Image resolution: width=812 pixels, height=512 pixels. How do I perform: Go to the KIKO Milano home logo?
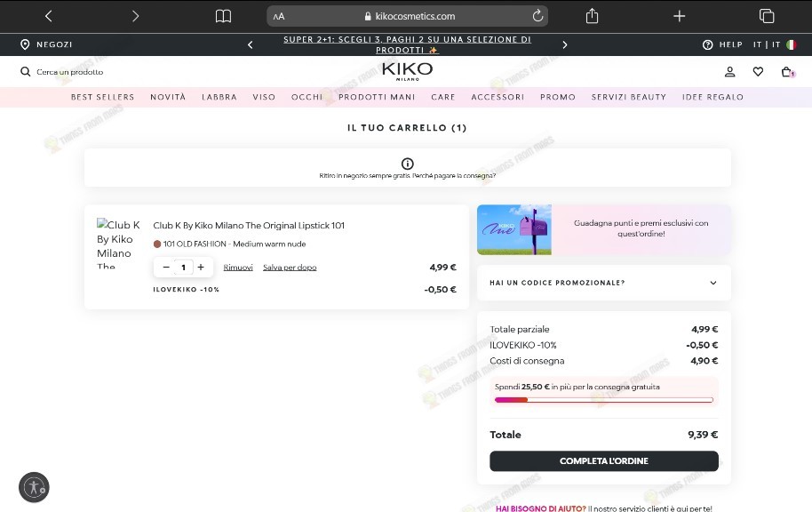point(407,71)
